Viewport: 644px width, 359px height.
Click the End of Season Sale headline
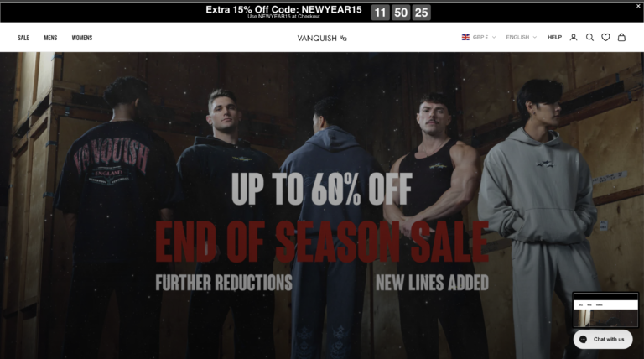[322, 242]
